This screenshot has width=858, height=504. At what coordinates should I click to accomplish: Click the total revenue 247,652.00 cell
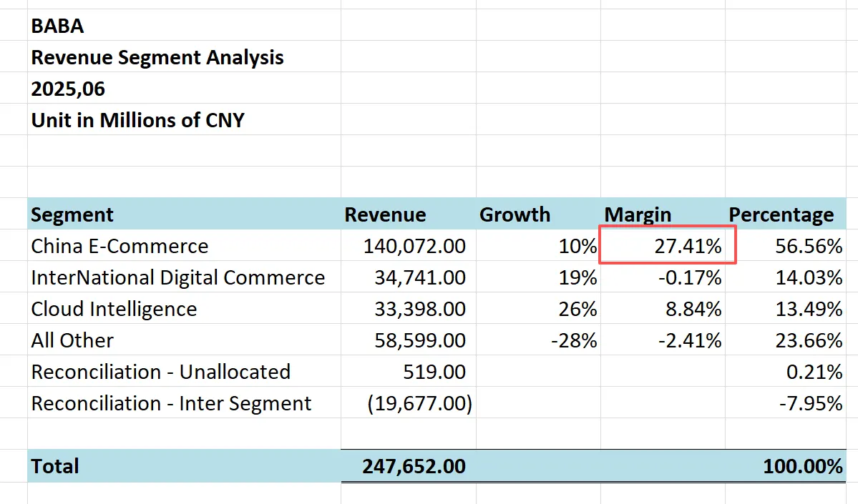414,466
